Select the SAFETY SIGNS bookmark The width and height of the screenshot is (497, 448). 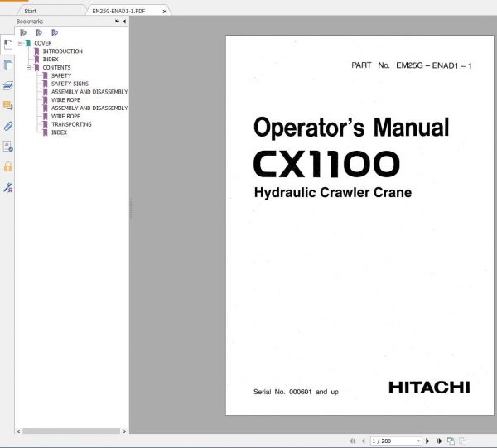(x=70, y=84)
